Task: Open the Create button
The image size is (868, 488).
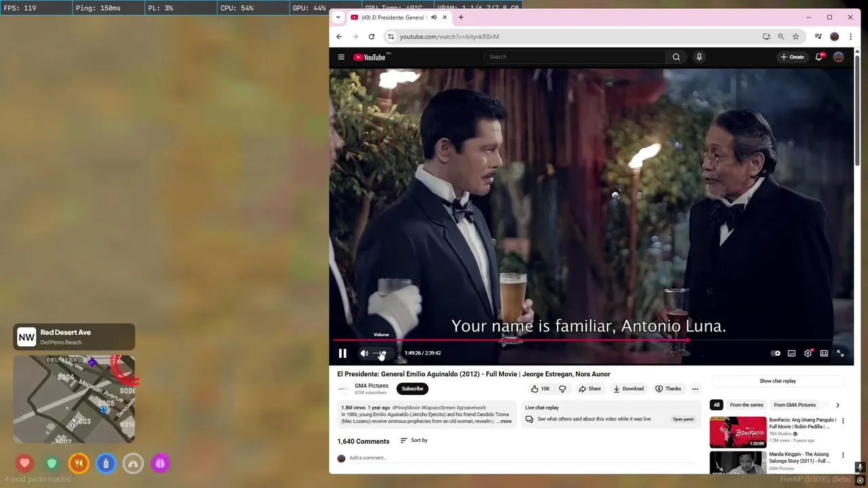Action: point(792,57)
